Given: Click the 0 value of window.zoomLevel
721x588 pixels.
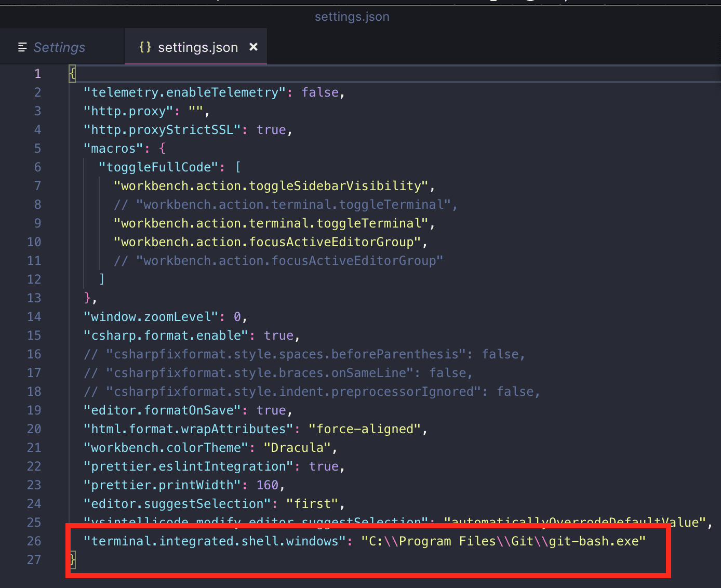Looking at the screenshot, I should (x=238, y=316).
